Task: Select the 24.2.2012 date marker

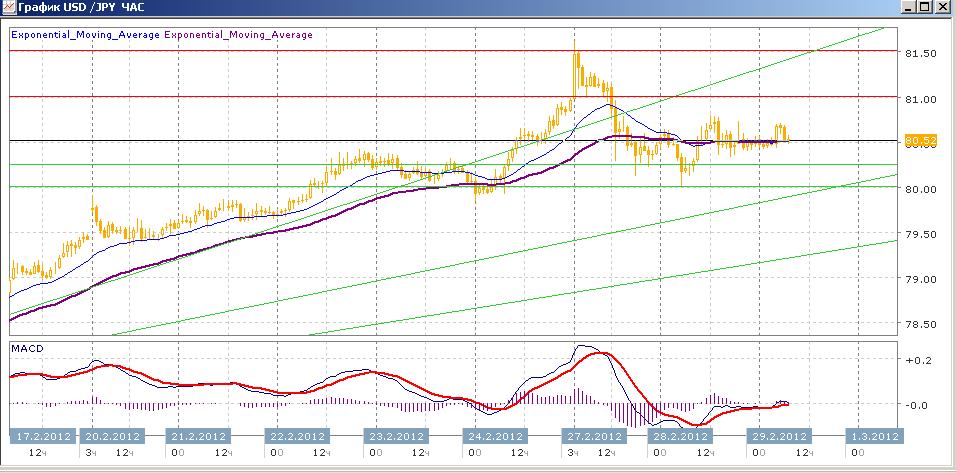Action: click(x=495, y=436)
